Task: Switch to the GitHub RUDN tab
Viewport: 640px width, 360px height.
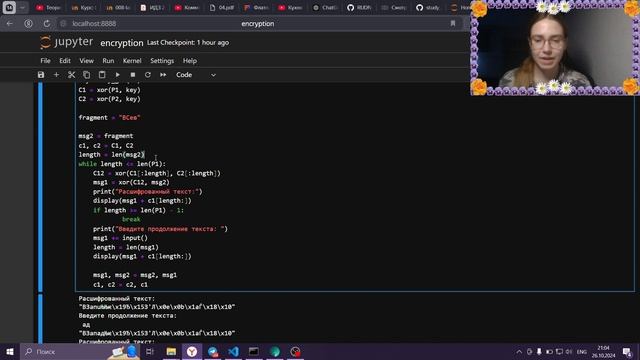Action: tap(360, 7)
